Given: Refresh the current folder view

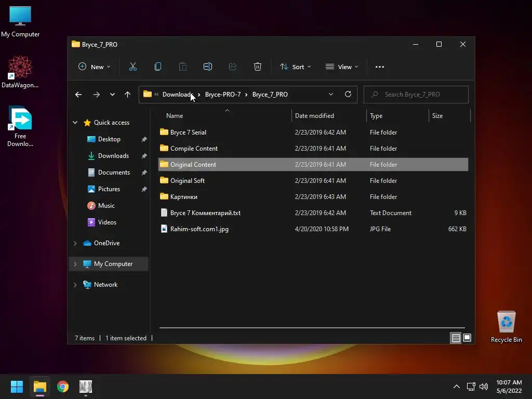Looking at the screenshot, I should point(348,95).
